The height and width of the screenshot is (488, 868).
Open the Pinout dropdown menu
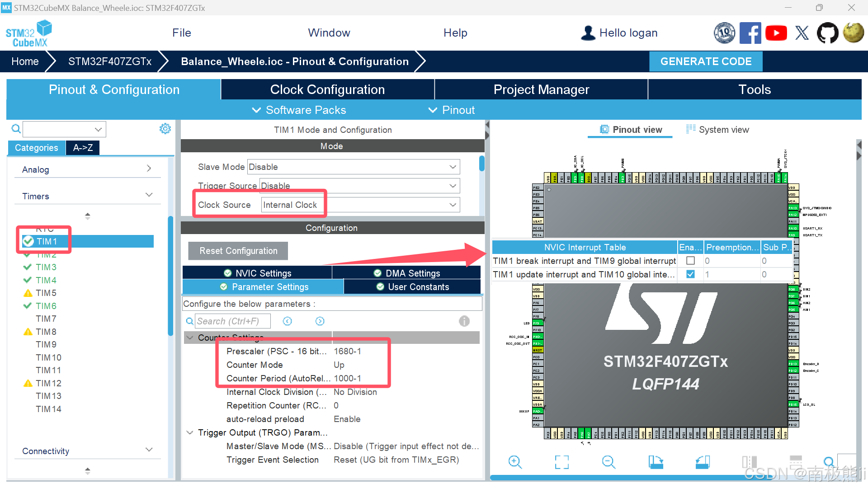[x=451, y=110]
